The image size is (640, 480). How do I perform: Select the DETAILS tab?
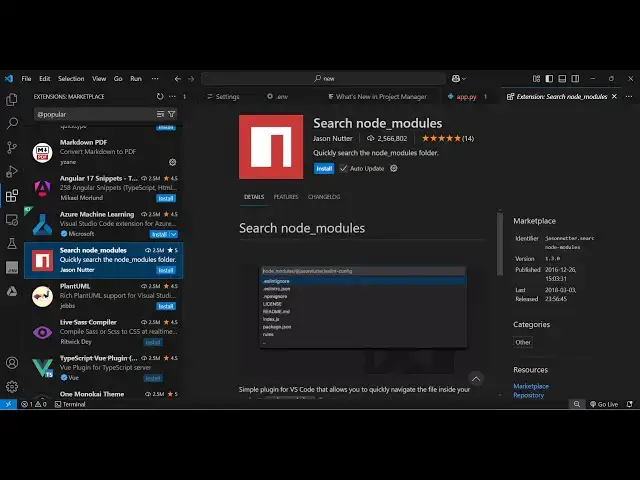click(x=254, y=197)
